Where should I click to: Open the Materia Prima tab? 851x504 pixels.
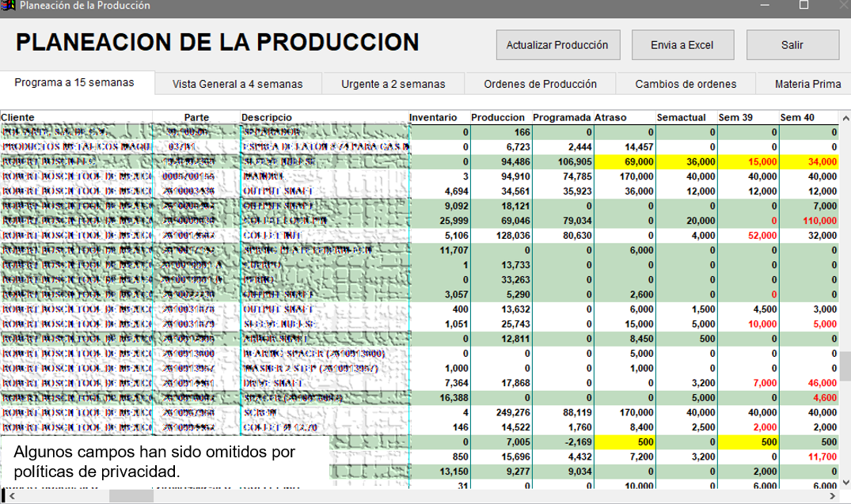[x=807, y=84]
